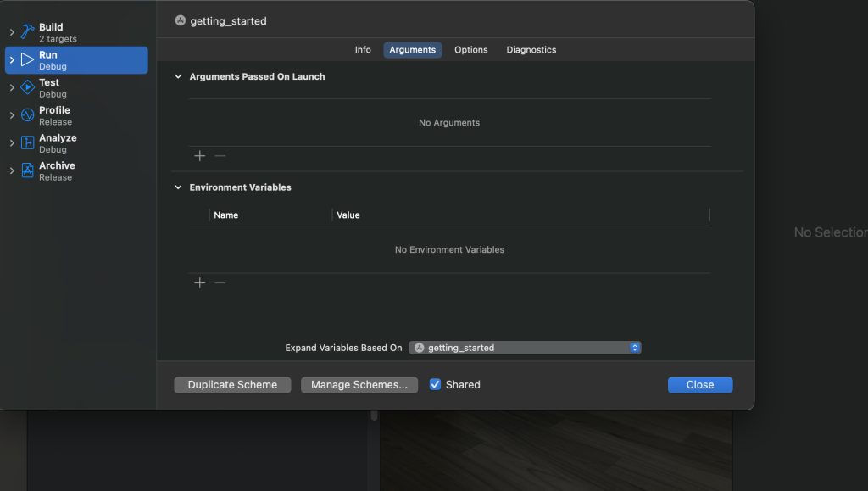Select the Build 2 targets row

(76, 32)
